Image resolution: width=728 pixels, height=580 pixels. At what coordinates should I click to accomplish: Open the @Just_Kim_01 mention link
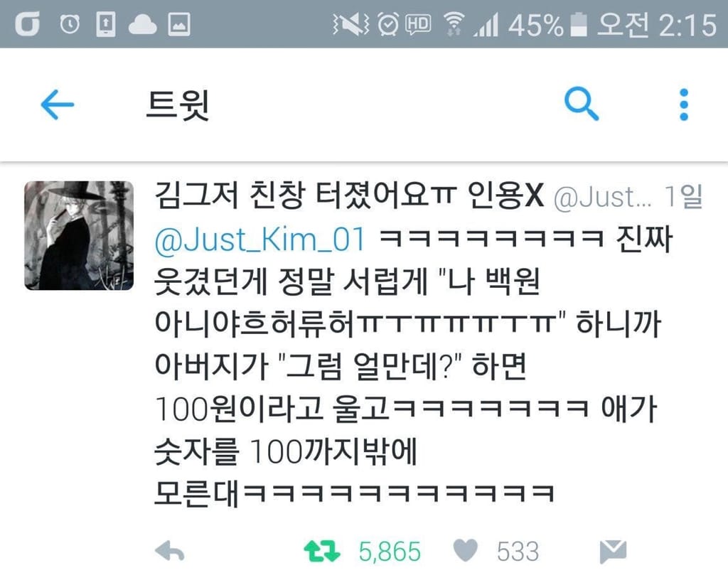[260, 240]
